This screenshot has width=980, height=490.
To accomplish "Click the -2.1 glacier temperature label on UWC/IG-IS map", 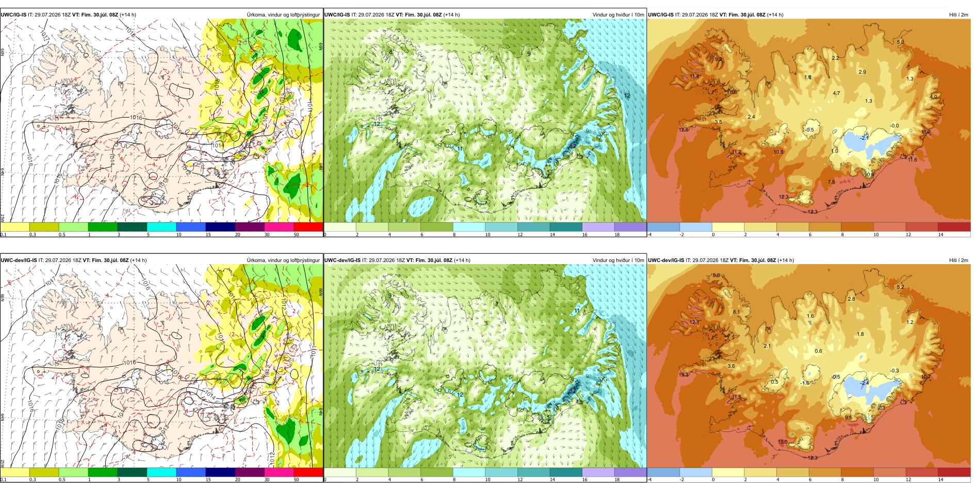I will 864,138.
